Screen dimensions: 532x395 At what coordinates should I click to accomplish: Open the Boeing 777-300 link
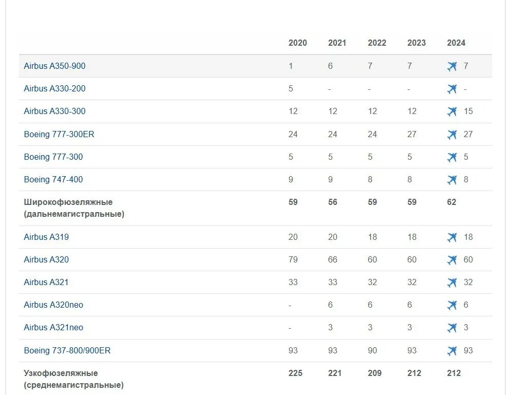[53, 157]
